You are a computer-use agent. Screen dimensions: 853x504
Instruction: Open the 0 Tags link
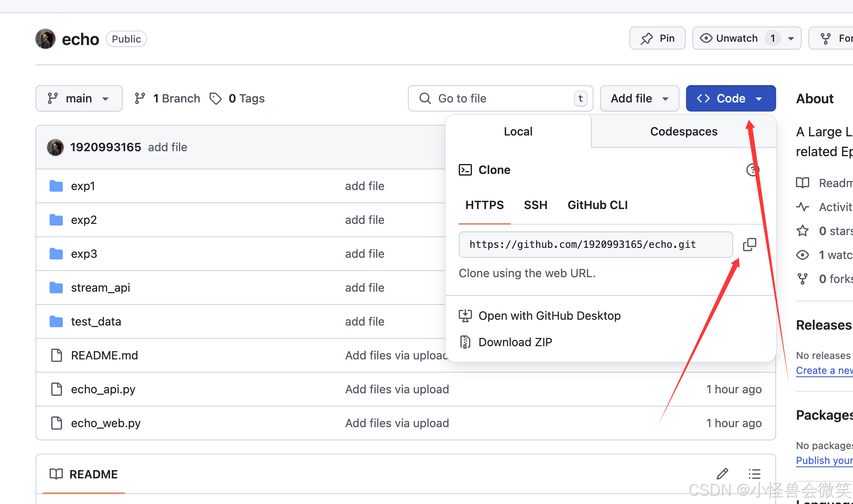[237, 98]
